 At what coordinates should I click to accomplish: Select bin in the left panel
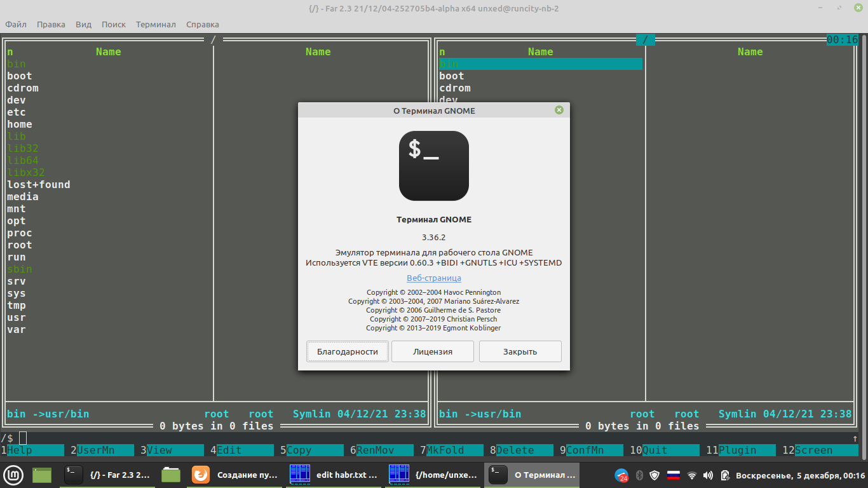17,64
